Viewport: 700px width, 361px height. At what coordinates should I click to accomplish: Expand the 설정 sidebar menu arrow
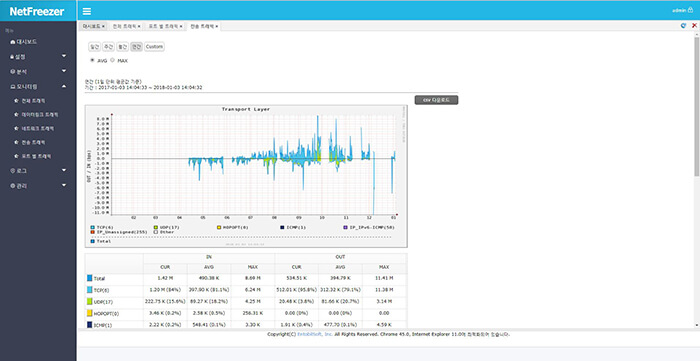(64, 56)
